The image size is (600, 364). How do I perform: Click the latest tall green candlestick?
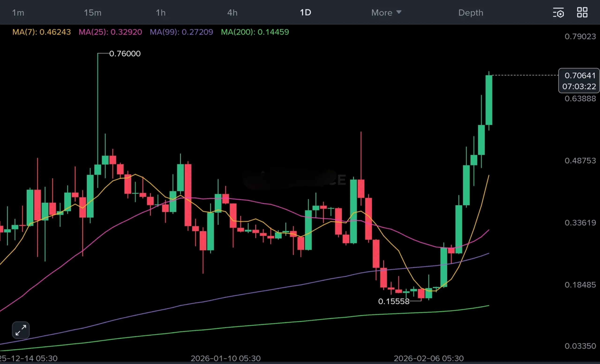tap(489, 100)
